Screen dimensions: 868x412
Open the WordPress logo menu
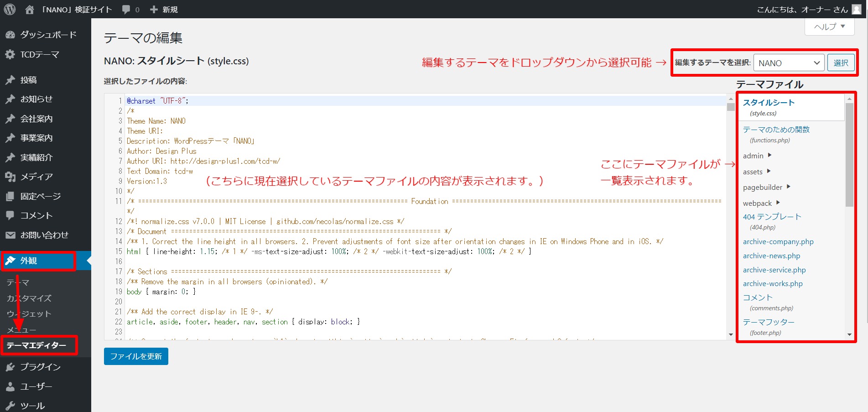10,9
